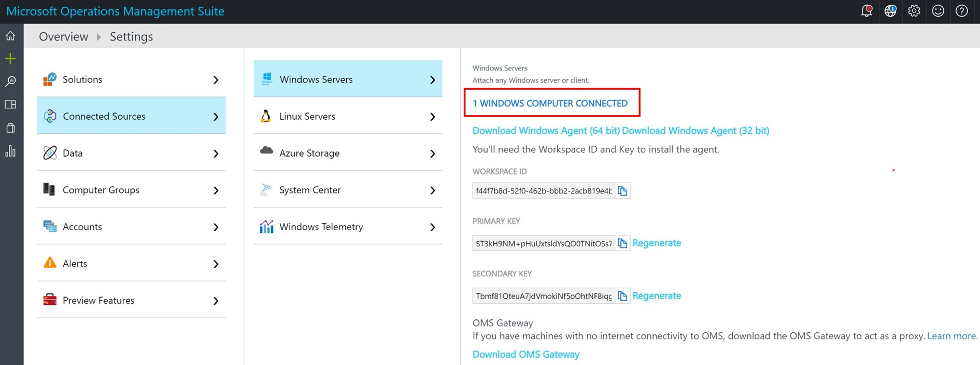Click the Accounts icon

point(50,226)
